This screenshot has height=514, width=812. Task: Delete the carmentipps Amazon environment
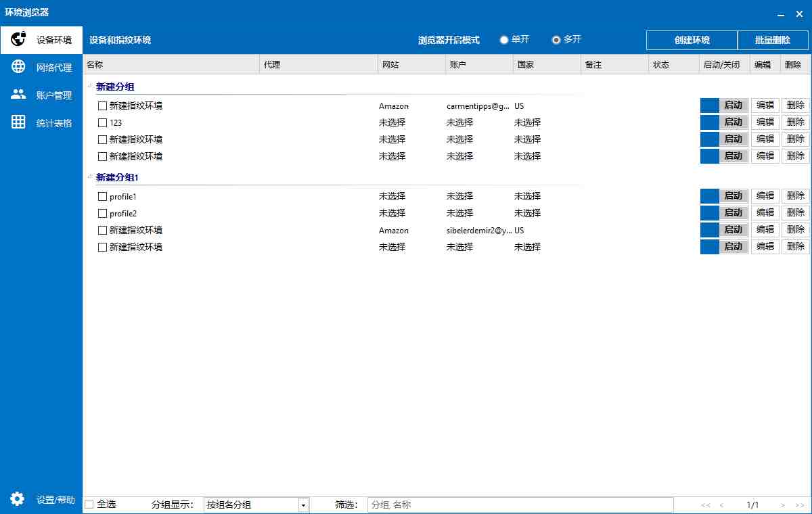pos(796,106)
